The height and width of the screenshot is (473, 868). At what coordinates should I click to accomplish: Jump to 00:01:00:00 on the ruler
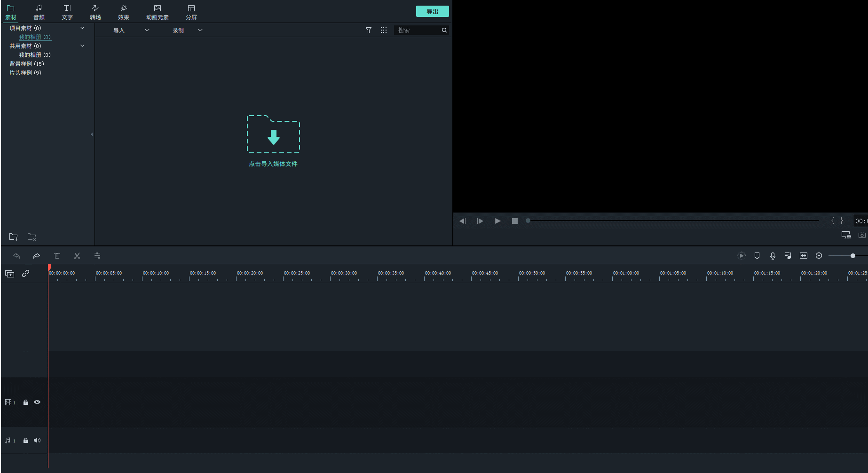[626, 273]
